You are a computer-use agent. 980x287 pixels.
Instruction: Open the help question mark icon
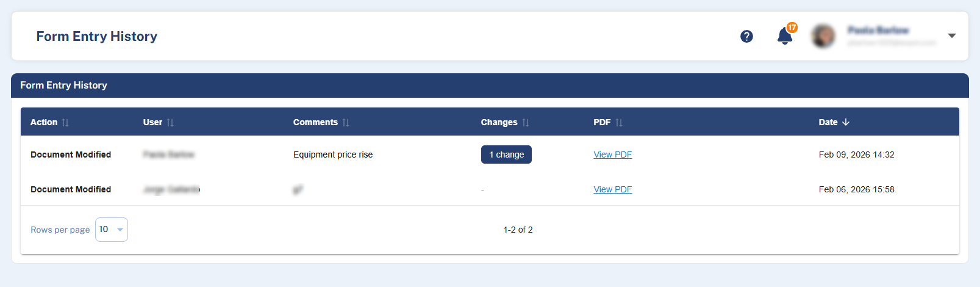pyautogui.click(x=746, y=37)
